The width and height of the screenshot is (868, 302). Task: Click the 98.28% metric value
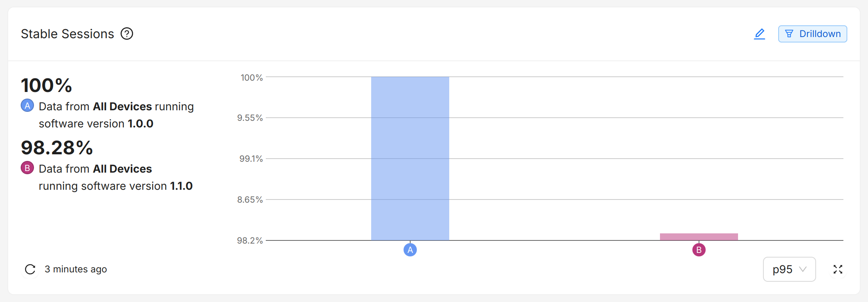57,148
